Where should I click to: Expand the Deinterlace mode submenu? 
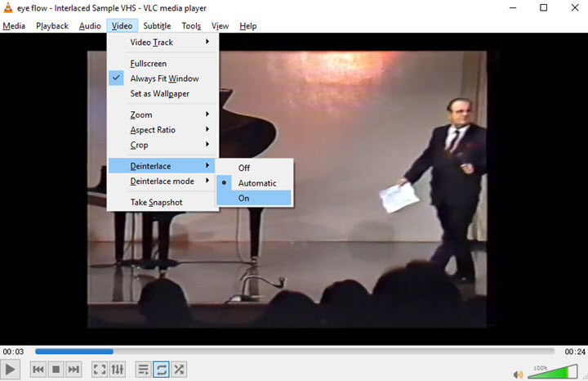coord(163,181)
